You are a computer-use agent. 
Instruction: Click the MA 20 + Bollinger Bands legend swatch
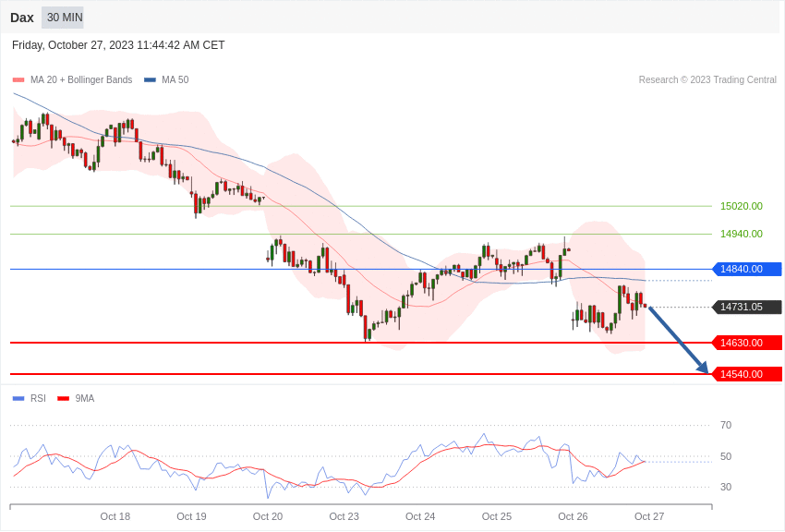pyautogui.click(x=18, y=80)
